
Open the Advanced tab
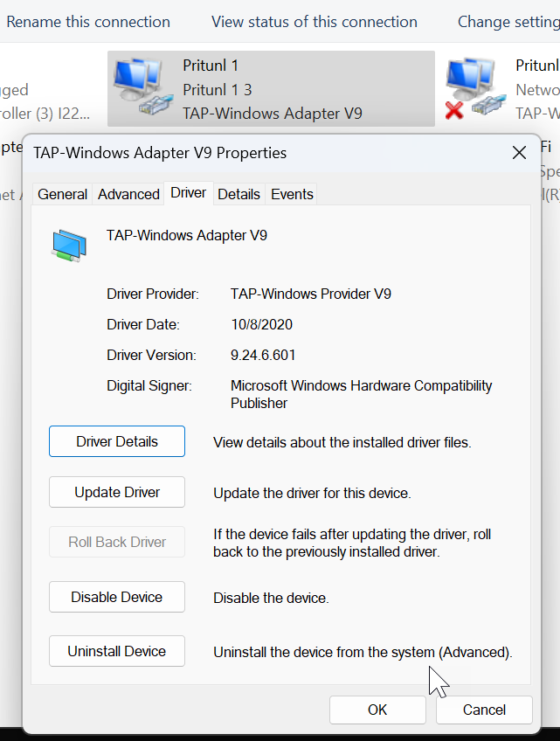[128, 194]
